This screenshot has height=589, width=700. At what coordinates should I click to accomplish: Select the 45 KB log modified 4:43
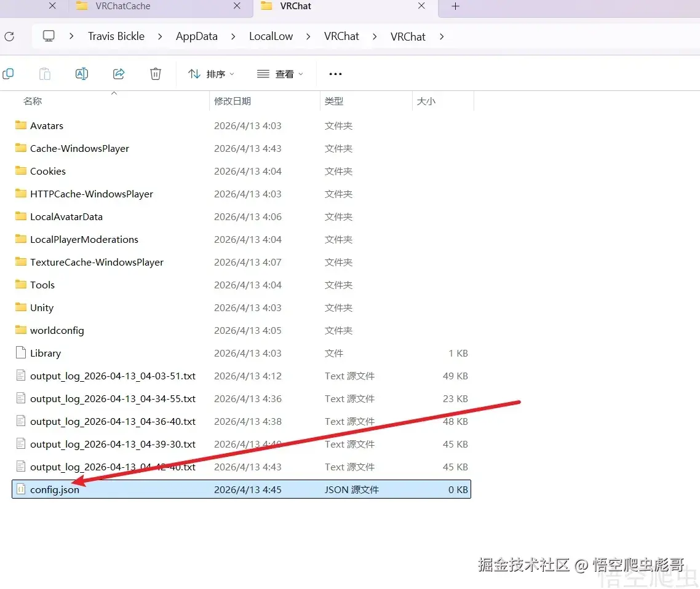[241, 467]
